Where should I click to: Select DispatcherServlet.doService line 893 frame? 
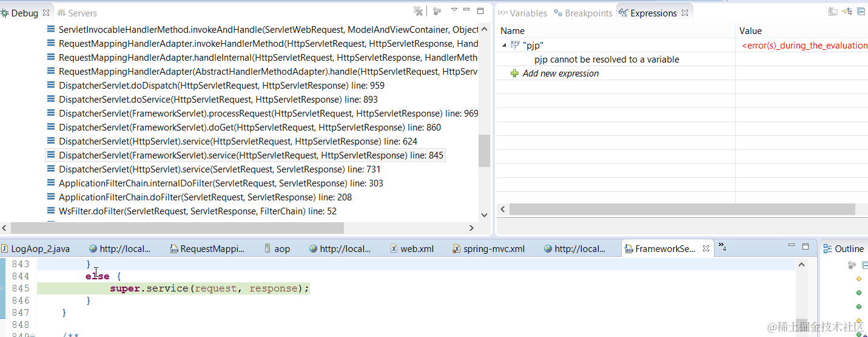[x=212, y=99]
